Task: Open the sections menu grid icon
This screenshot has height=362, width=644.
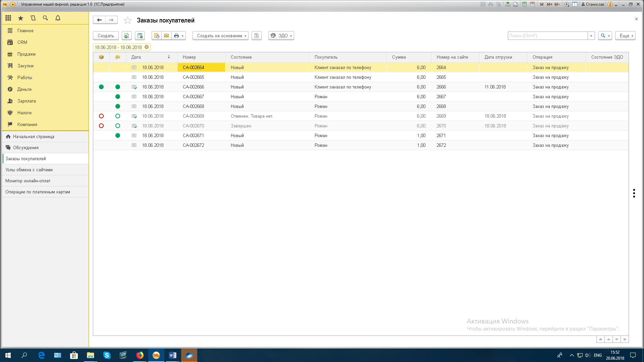Action: [8, 18]
